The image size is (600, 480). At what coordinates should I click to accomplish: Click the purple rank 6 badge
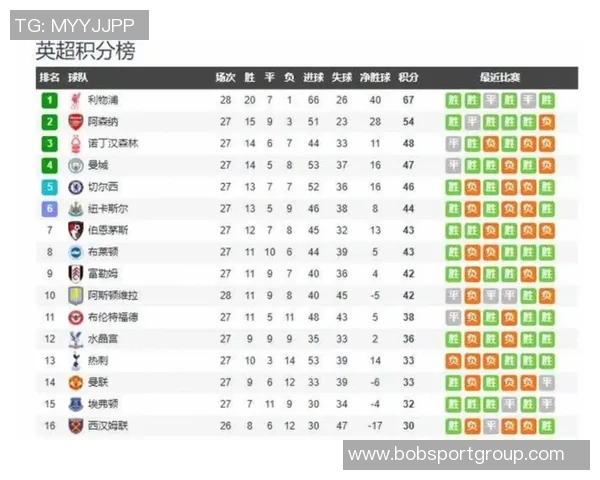point(49,209)
